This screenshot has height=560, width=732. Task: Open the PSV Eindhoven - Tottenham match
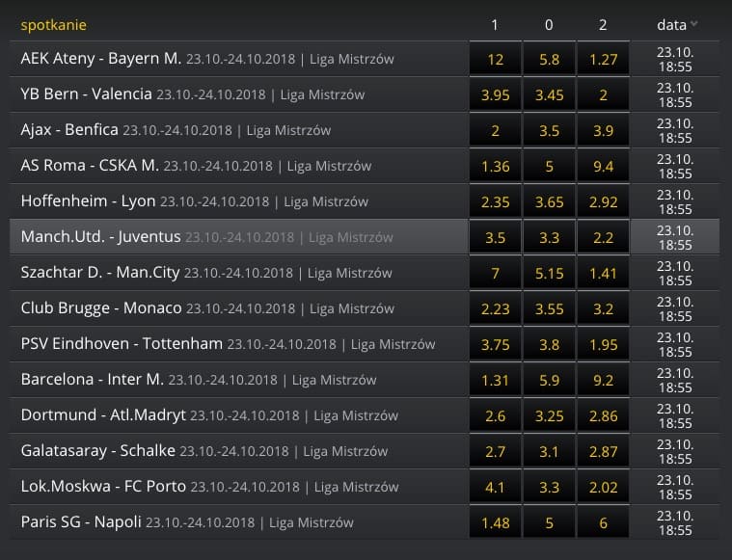pos(238,344)
